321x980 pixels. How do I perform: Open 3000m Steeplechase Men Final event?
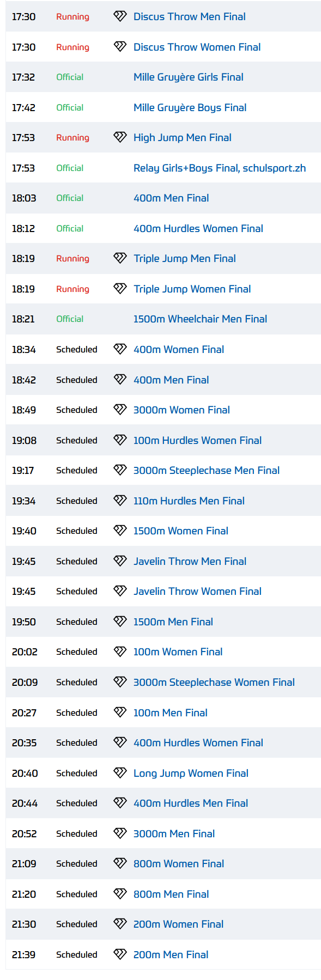[x=207, y=470]
